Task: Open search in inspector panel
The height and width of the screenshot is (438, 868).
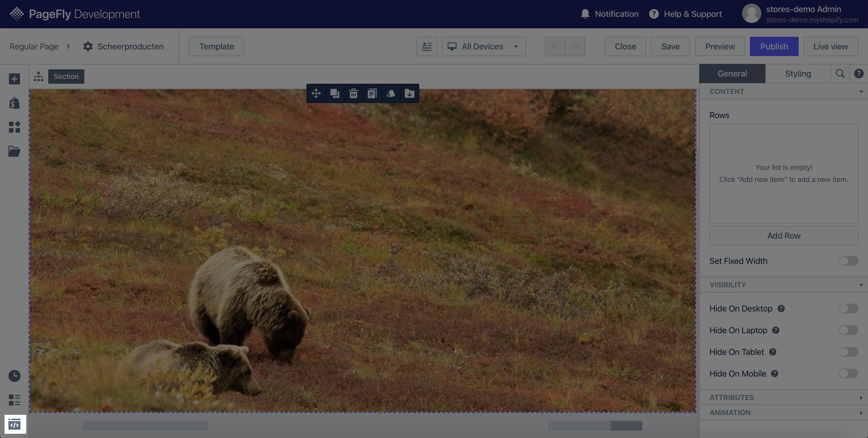Action: (x=840, y=74)
